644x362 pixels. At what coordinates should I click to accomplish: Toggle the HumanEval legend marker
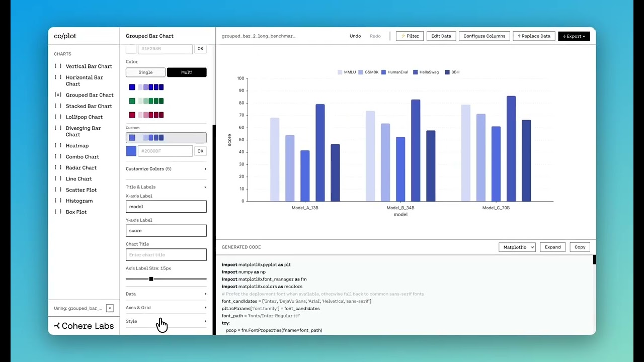pyautogui.click(x=383, y=72)
